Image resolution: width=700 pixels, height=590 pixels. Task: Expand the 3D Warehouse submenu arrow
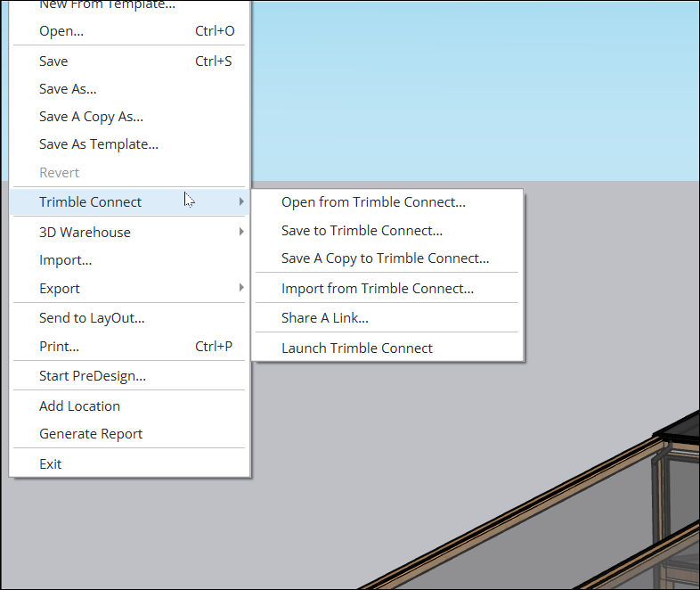(x=241, y=232)
